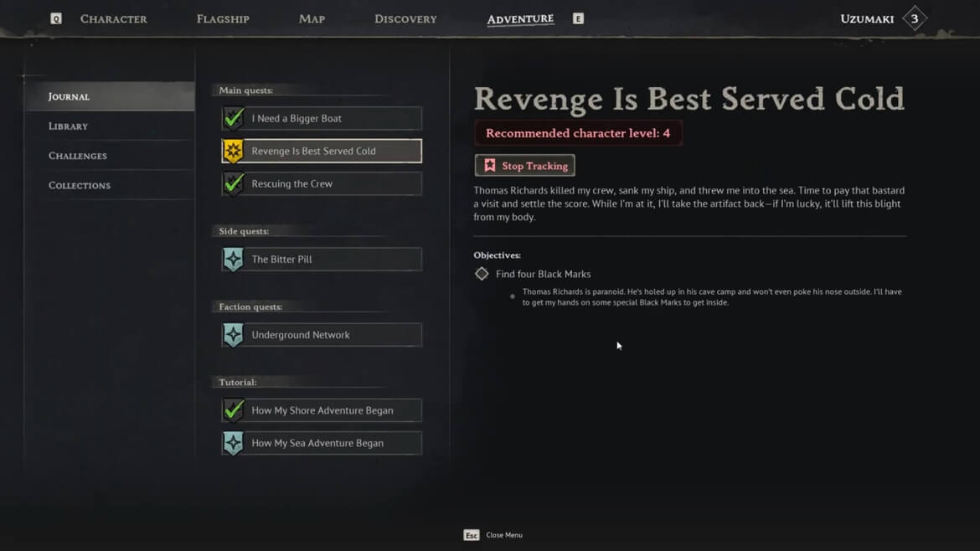The height and width of the screenshot is (551, 980).
Task: Open the Map tab
Action: coord(312,18)
